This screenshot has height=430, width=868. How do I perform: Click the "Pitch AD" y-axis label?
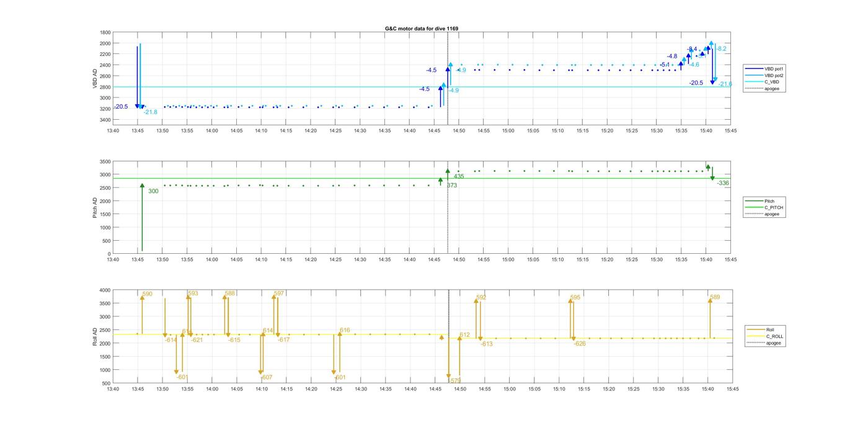(x=95, y=207)
